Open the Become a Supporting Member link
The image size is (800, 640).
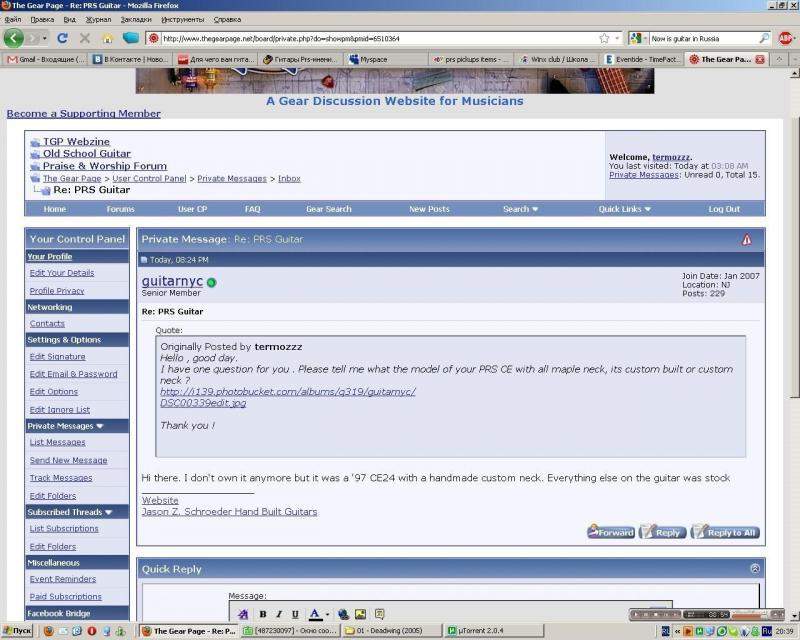[84, 114]
